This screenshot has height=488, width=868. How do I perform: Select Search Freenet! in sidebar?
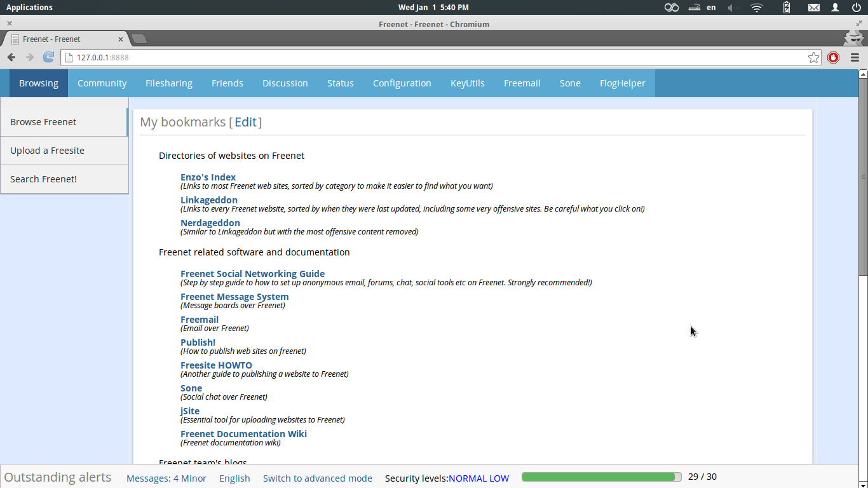(x=64, y=179)
